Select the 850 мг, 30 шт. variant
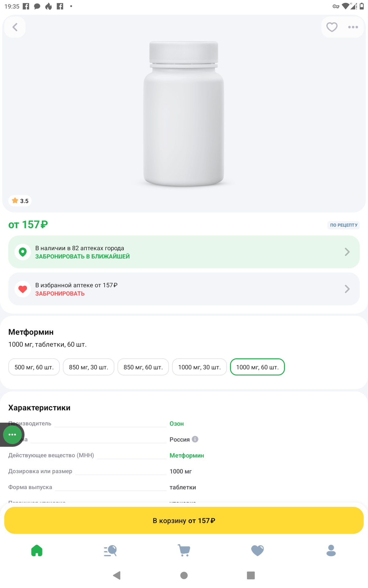This screenshot has width=368, height=588. (89, 367)
